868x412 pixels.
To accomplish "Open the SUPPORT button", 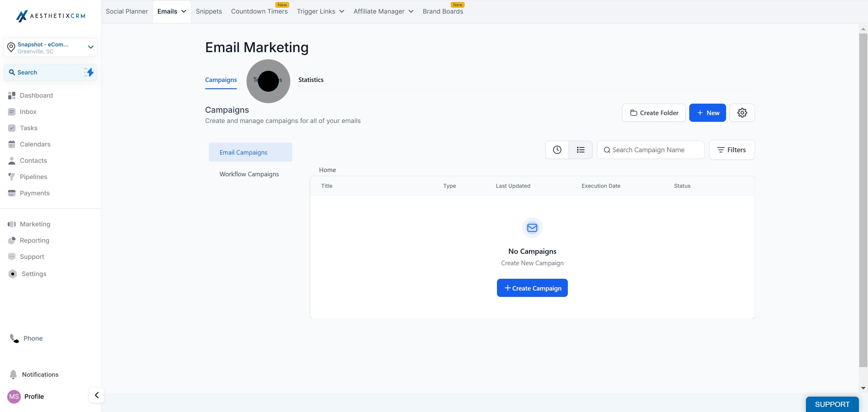I will (832, 404).
